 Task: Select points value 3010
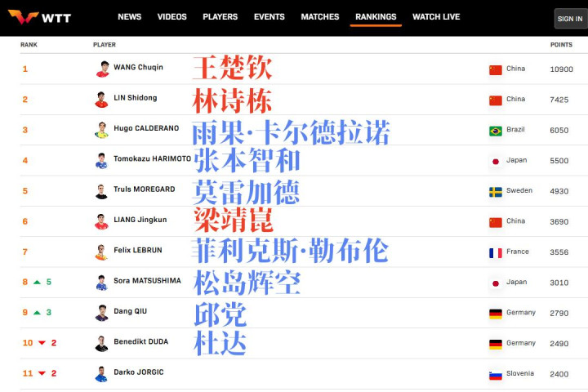pos(559,283)
